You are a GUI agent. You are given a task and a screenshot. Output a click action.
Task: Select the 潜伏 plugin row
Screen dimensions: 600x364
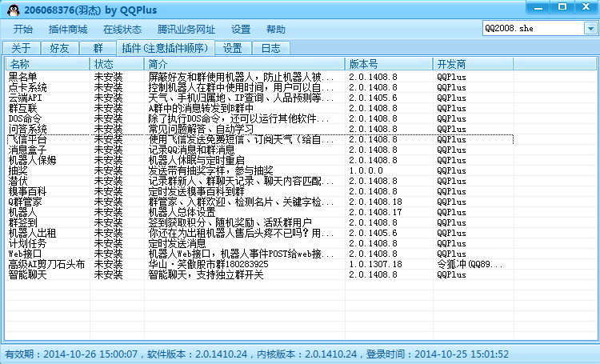pyautogui.click(x=260, y=181)
